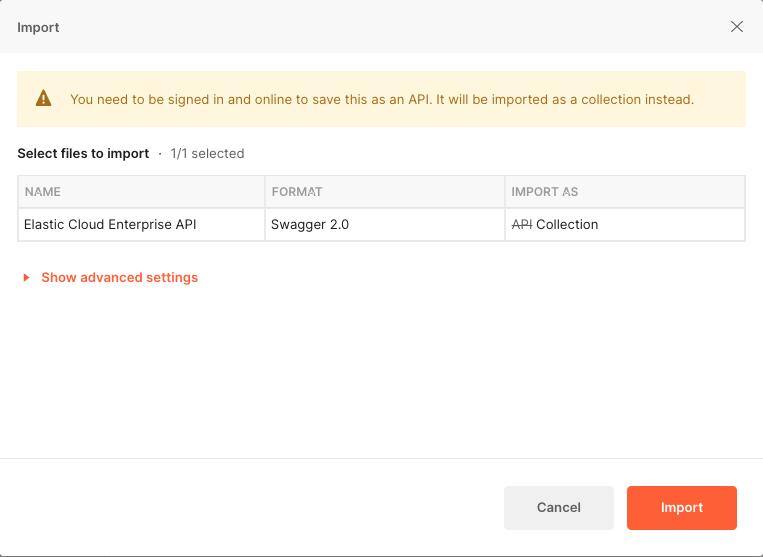Cancel the import
The width and height of the screenshot is (763, 557).
coord(558,507)
